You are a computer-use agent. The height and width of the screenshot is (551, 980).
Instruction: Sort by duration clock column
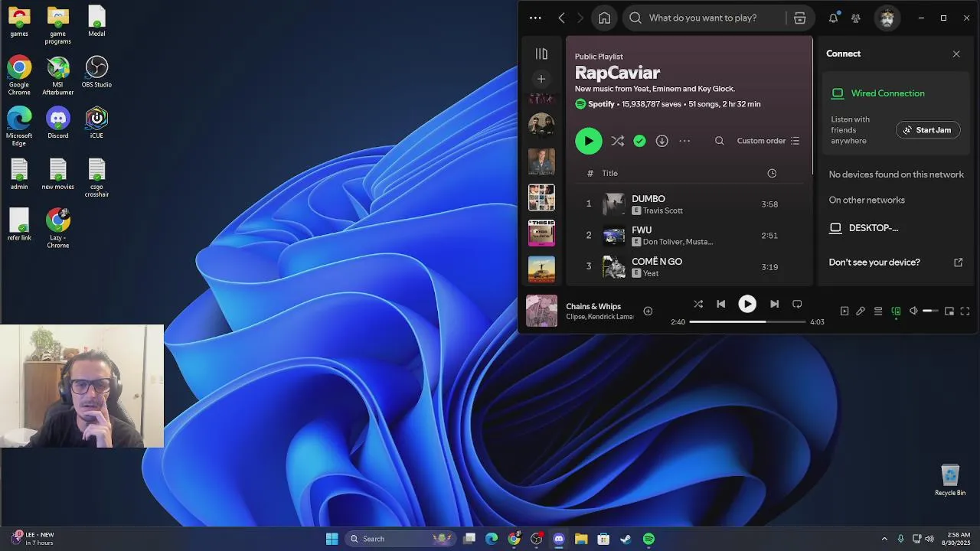click(x=772, y=173)
